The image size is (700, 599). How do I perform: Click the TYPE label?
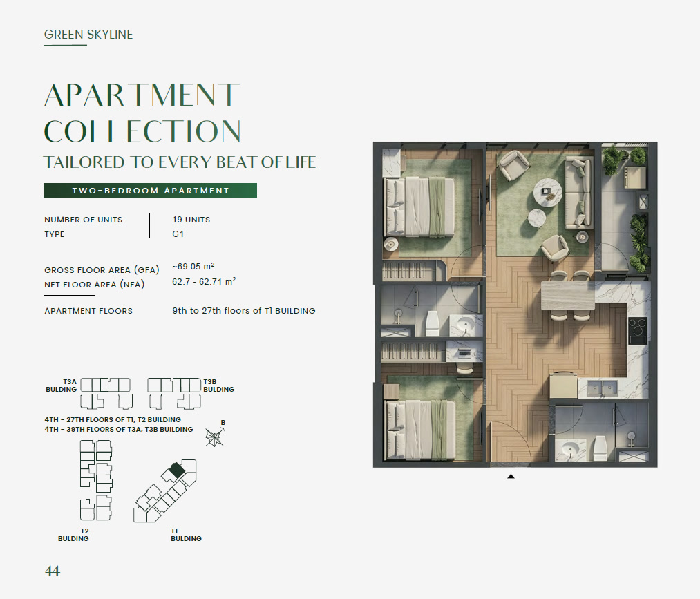55,234
